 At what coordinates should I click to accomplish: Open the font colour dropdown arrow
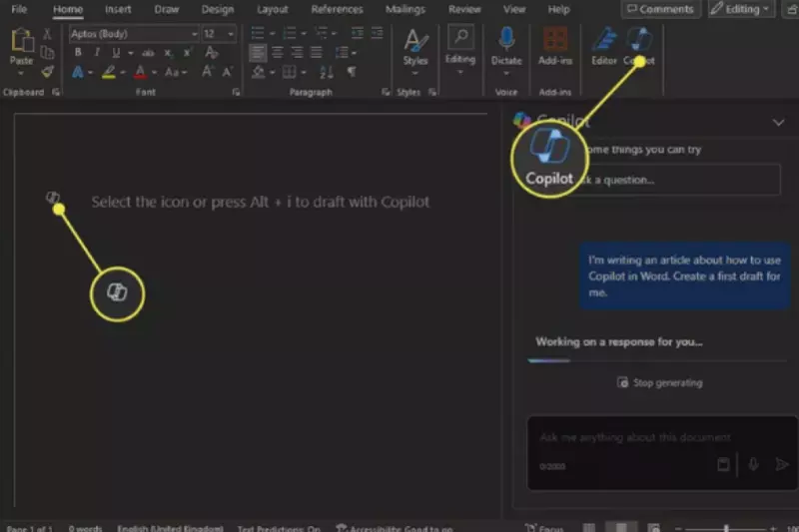tap(154, 73)
